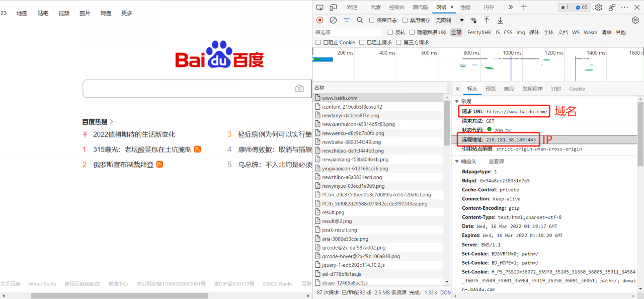Enable the 保留日志 checkbox

click(x=371, y=20)
